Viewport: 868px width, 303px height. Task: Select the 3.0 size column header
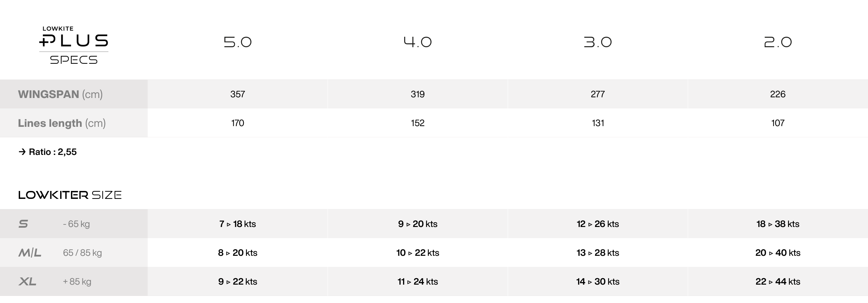[x=598, y=42]
